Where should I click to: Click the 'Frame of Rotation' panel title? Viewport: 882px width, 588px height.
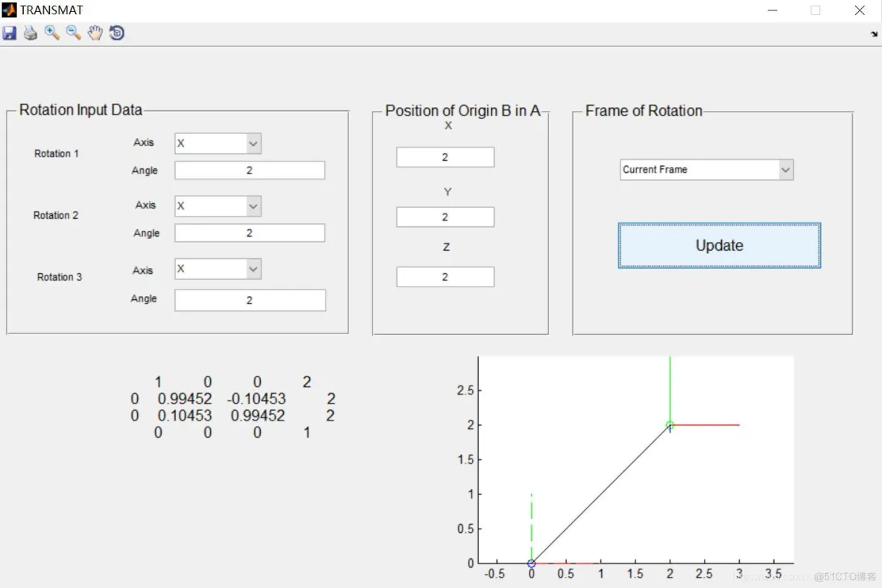[644, 111]
